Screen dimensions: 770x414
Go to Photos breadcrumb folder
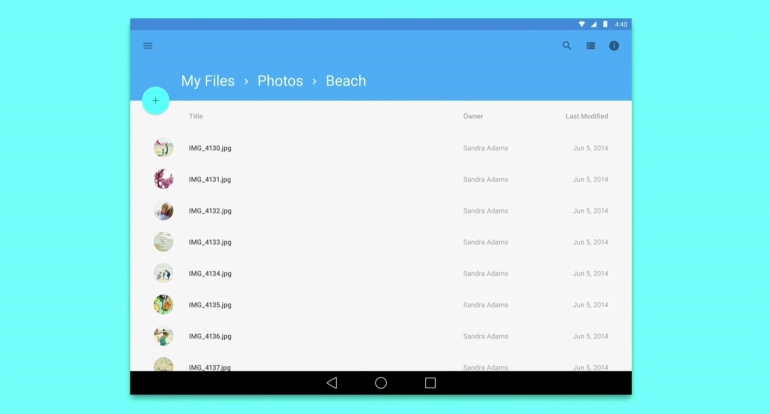(280, 81)
